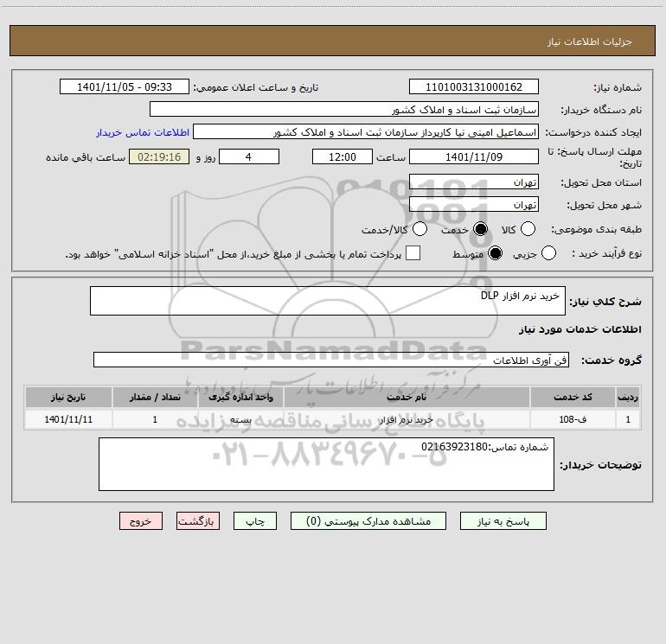Click remaining time field 02:19:16

[x=159, y=156]
